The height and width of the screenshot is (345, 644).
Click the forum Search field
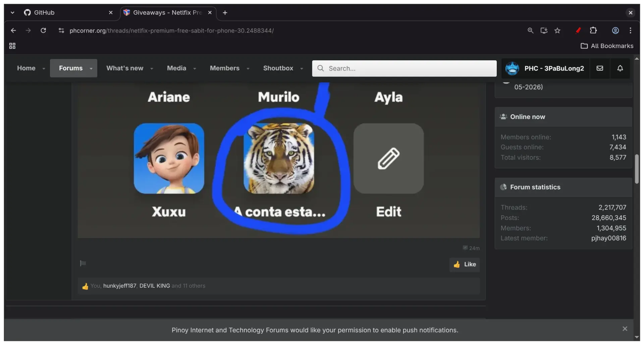point(404,68)
